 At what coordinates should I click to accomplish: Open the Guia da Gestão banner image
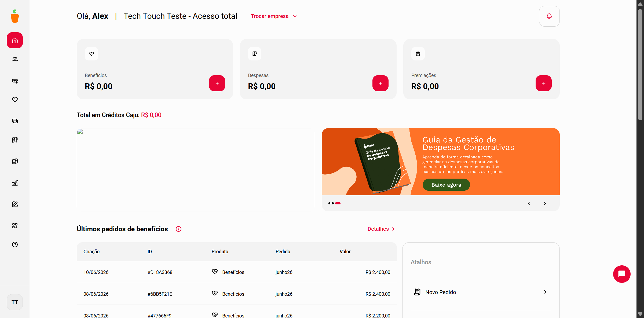coord(441,162)
